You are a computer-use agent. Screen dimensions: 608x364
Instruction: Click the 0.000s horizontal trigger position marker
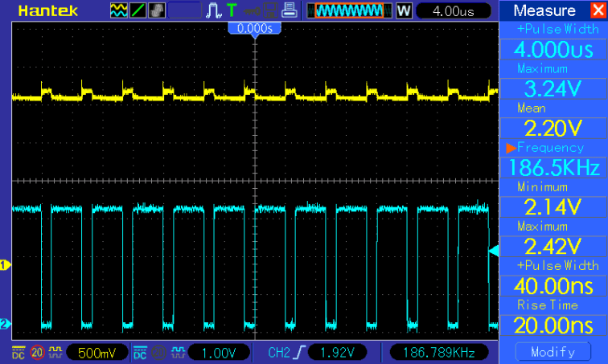255,28
